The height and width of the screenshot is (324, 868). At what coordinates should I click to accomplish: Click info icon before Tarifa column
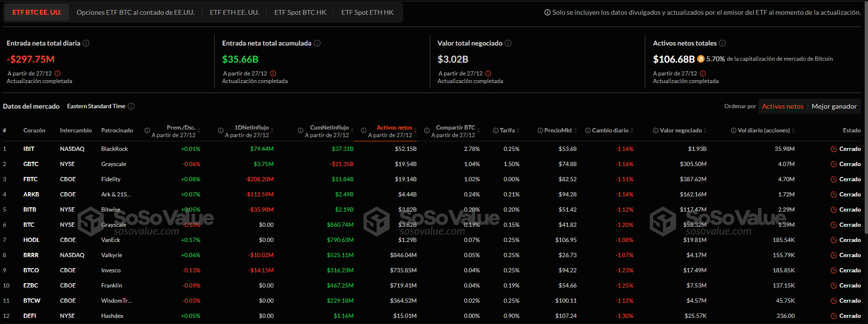[496, 130]
